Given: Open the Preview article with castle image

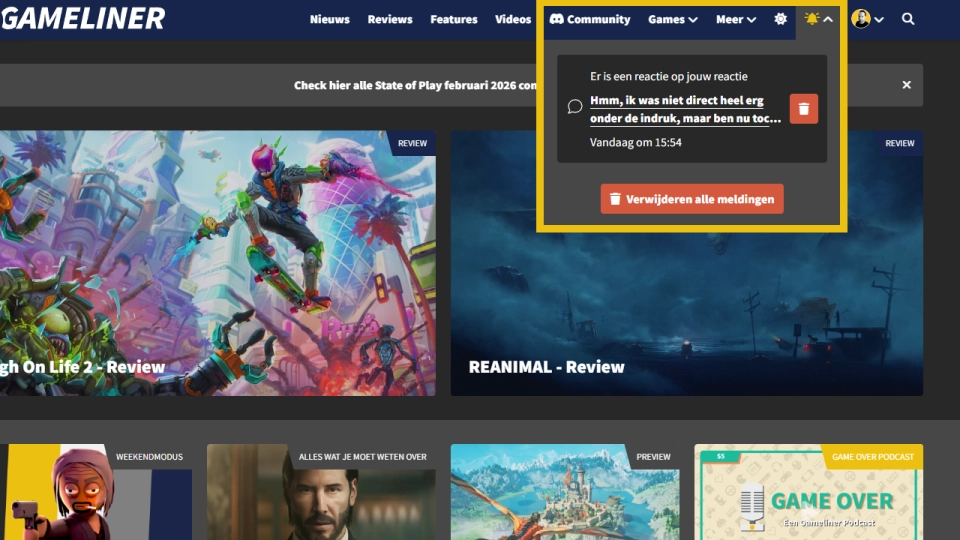Looking at the screenshot, I should [565, 492].
